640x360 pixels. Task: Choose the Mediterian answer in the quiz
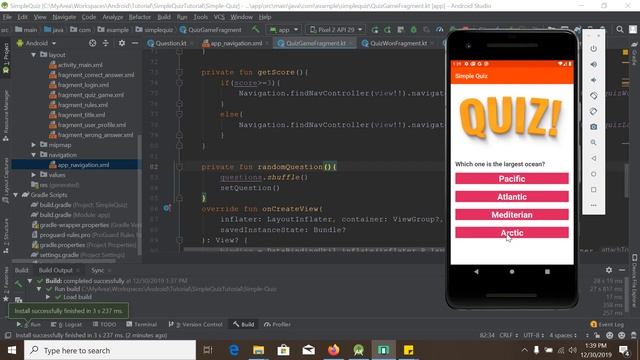click(x=512, y=215)
